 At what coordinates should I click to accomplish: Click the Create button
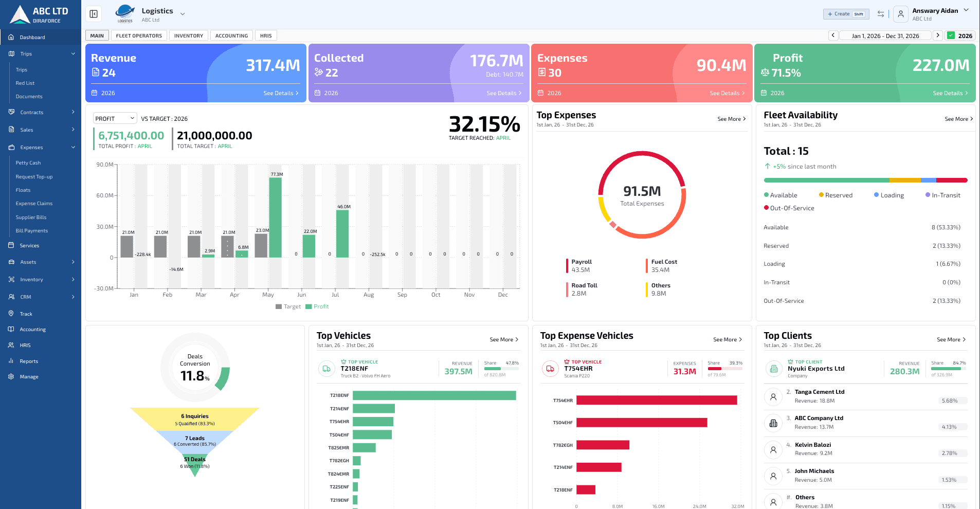[846, 14]
